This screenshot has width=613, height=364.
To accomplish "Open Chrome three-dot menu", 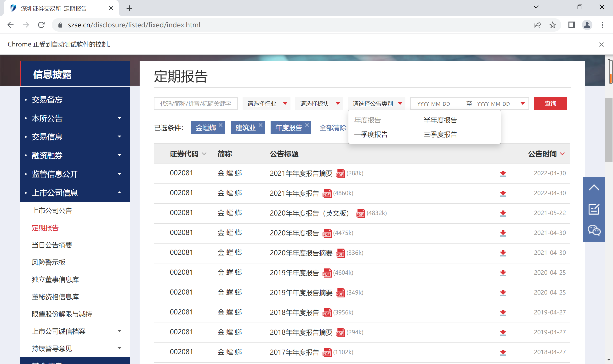I will [x=602, y=25].
